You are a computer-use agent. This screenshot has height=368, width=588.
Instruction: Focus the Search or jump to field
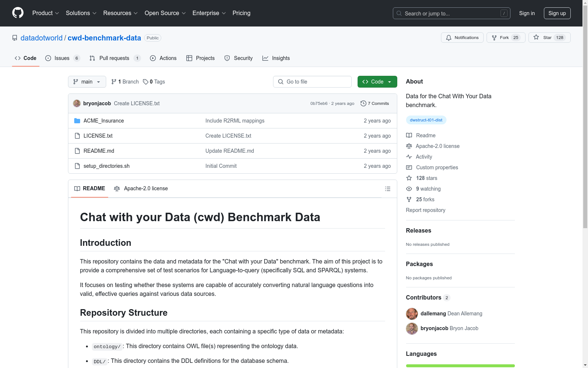click(452, 13)
